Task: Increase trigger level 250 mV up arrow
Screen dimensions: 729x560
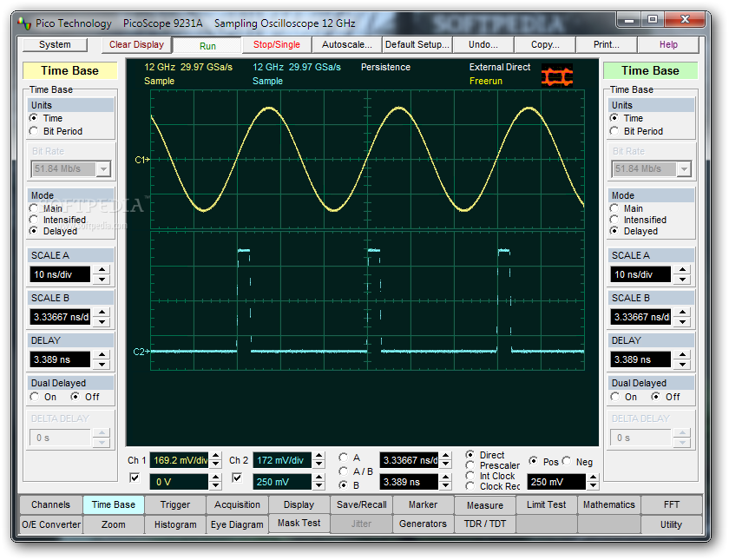Action: point(592,478)
